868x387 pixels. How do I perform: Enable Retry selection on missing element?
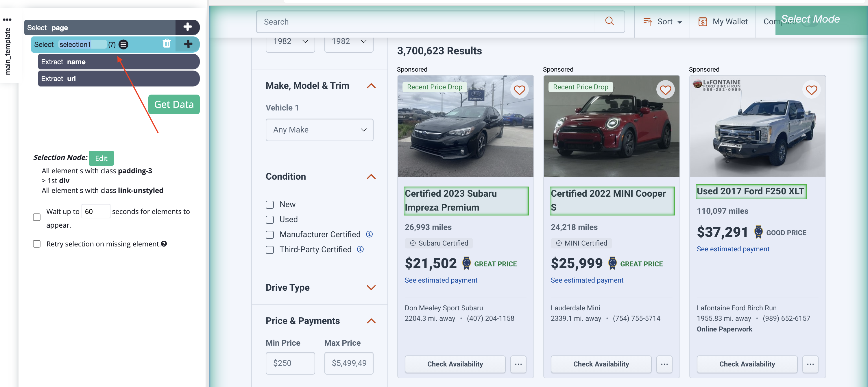coord(37,244)
